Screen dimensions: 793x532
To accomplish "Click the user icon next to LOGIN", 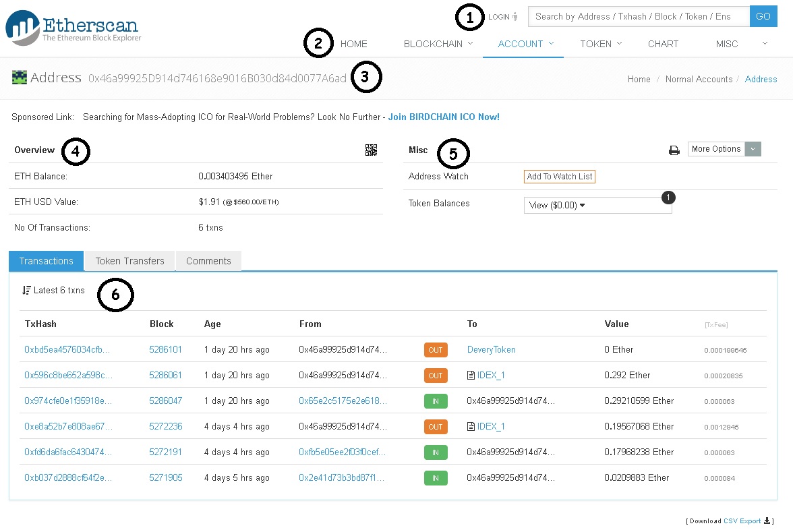I will click(x=516, y=17).
